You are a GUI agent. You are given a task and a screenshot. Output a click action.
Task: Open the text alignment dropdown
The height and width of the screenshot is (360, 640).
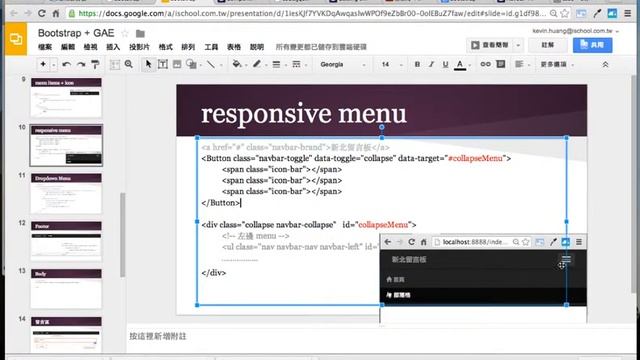(521, 64)
